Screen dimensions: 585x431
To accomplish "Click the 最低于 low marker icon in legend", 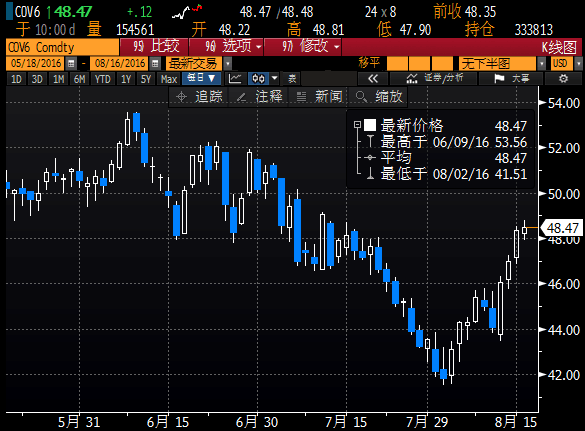I will pyautogui.click(x=370, y=174).
